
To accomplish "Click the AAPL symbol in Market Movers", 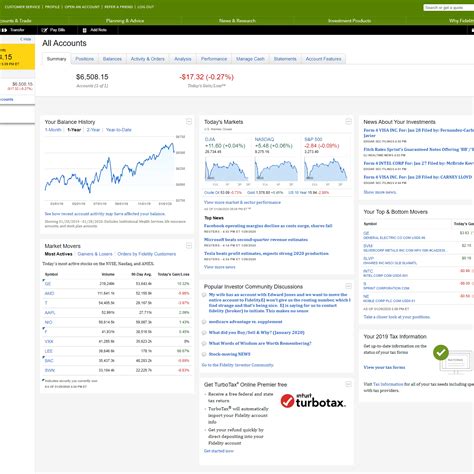I will click(50, 313).
